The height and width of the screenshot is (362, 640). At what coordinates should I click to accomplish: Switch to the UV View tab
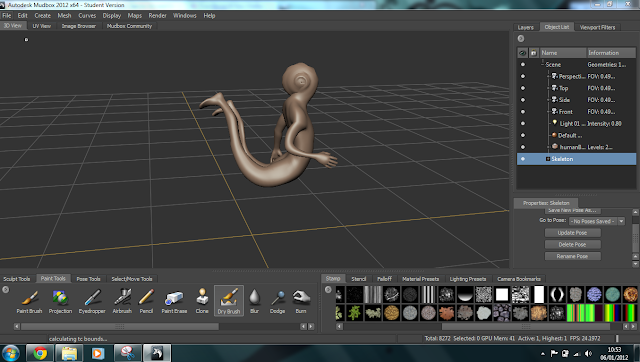42,26
